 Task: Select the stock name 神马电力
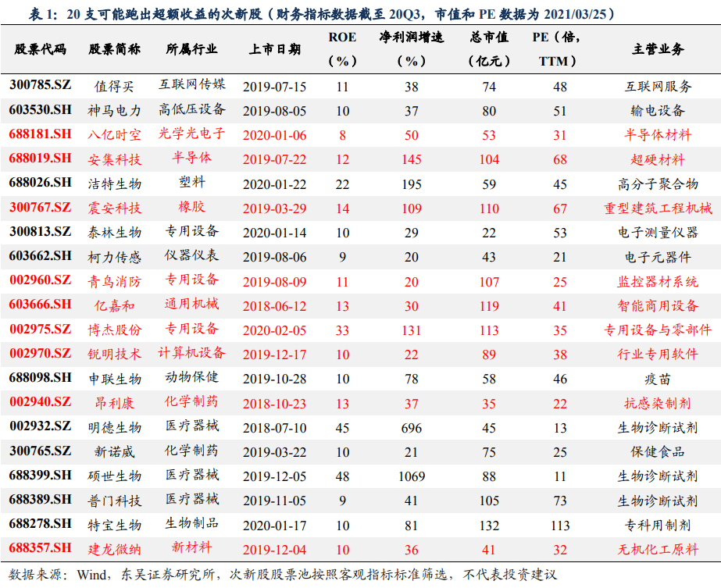click(115, 110)
